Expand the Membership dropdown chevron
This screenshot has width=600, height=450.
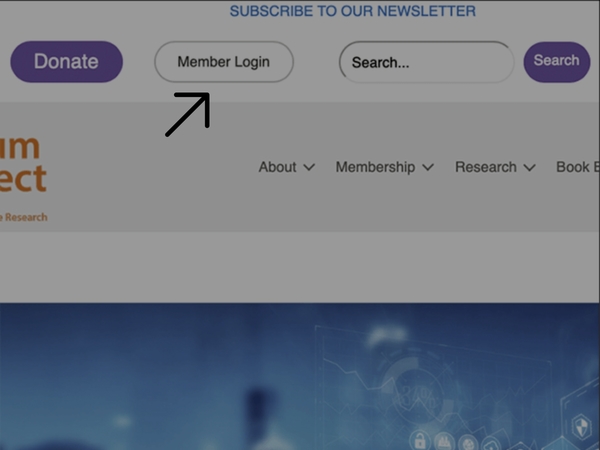(x=428, y=167)
